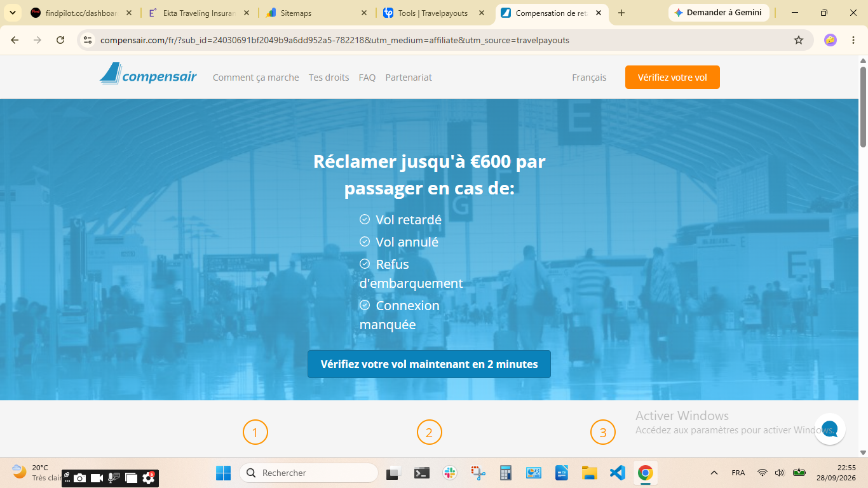Open the Français language selector

pos(589,78)
